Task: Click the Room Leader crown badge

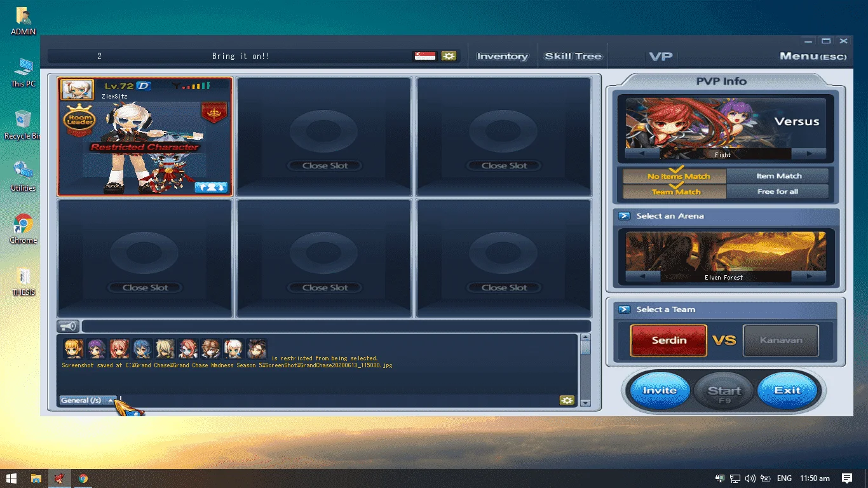Action: (80, 121)
